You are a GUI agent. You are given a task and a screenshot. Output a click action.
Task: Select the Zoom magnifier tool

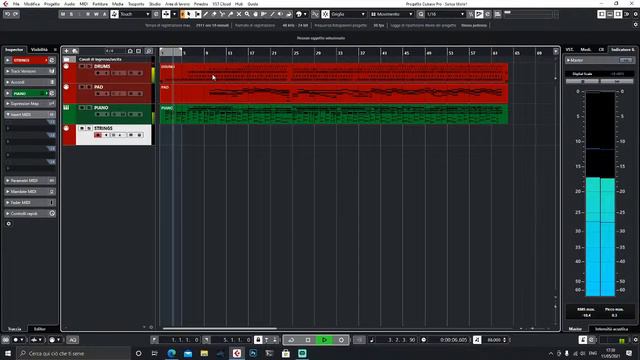[x=247, y=14]
